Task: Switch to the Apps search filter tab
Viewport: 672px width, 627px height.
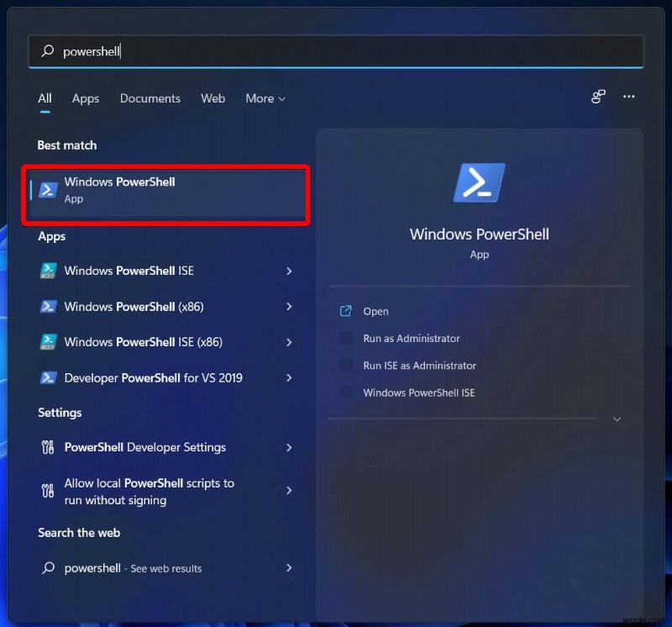Action: click(85, 98)
